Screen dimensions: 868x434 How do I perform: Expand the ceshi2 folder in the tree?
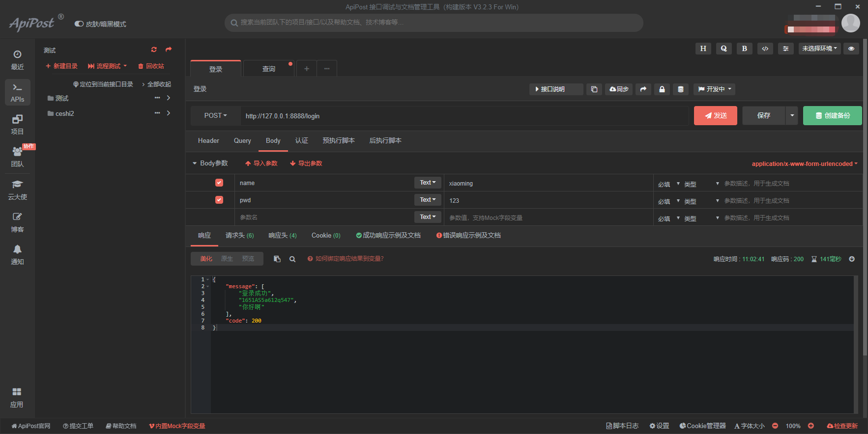(x=169, y=113)
